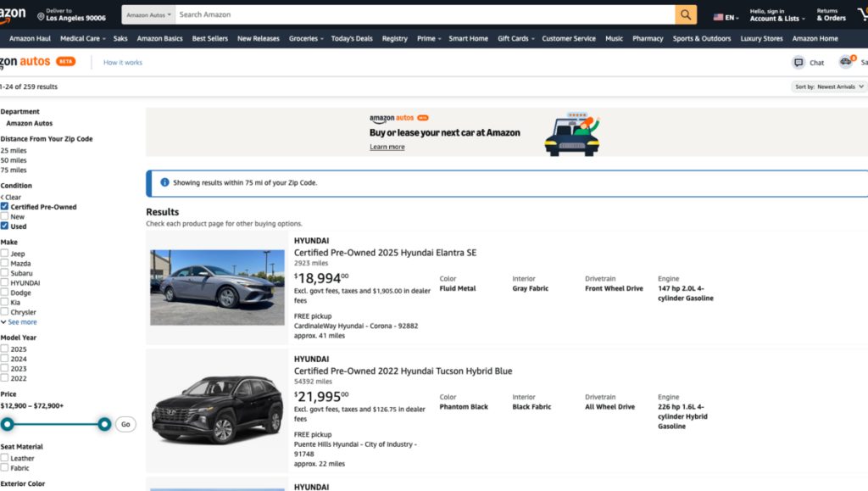Open the Chat icon
The height and width of the screenshot is (491, 868).
point(798,63)
